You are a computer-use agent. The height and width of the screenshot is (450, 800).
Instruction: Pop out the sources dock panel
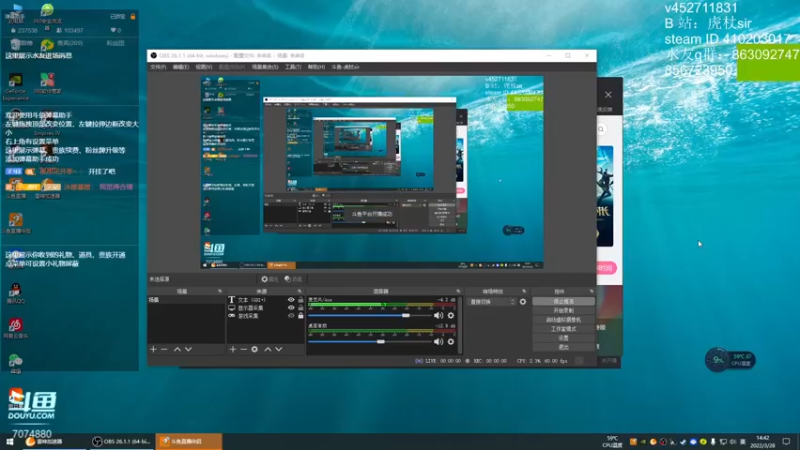tap(299, 291)
